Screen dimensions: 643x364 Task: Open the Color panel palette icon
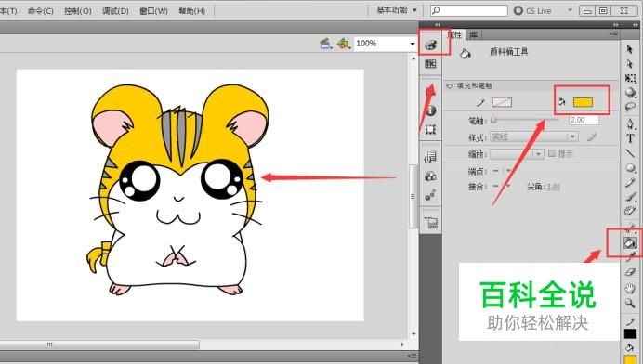[430, 45]
